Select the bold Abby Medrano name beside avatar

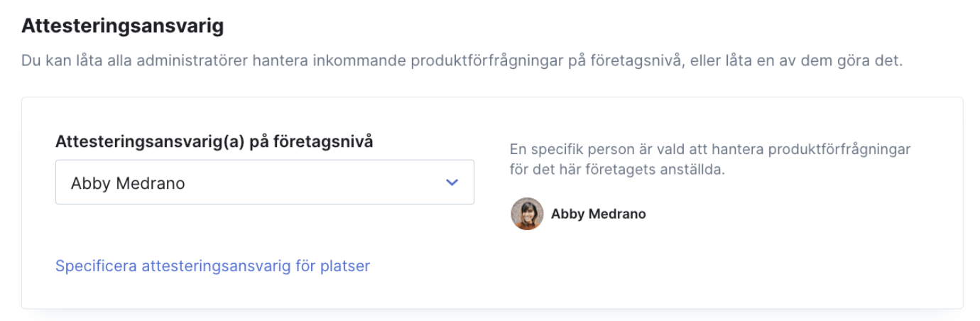[599, 214]
